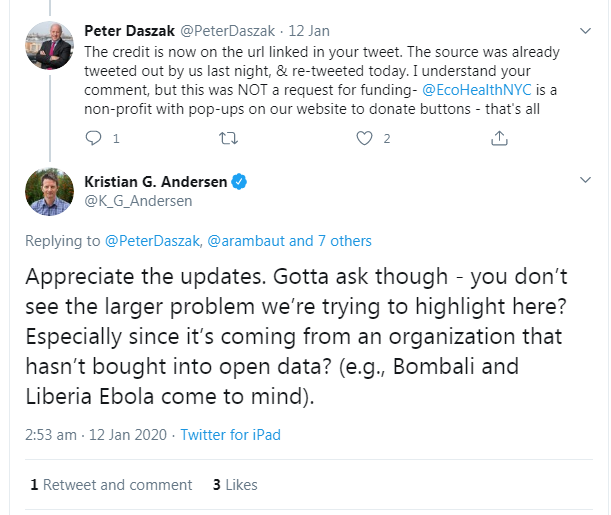Open the Twitter for iPad source link
The width and height of the screenshot is (611, 515).
coord(230,435)
